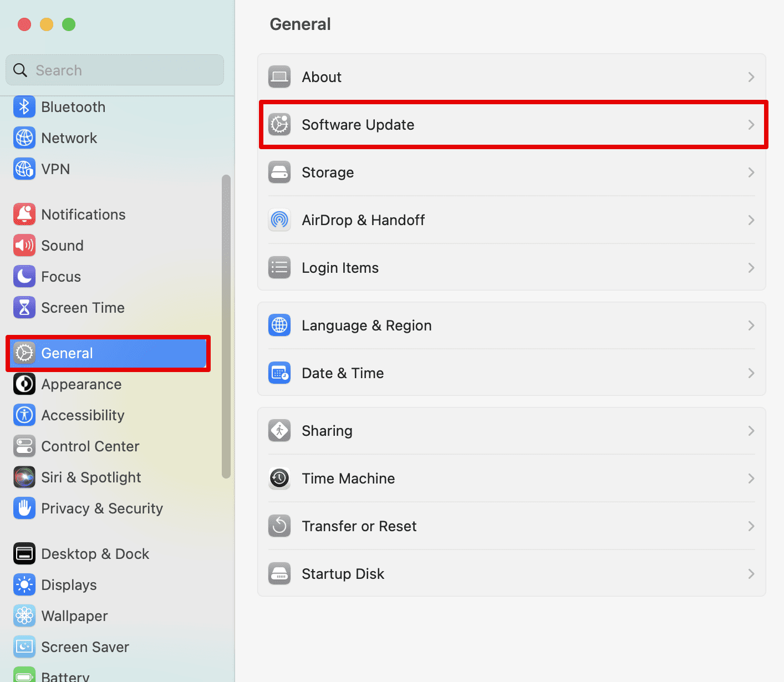Screen dimensions: 784x682
Task: Click the Focus moon icon
Action: point(24,277)
